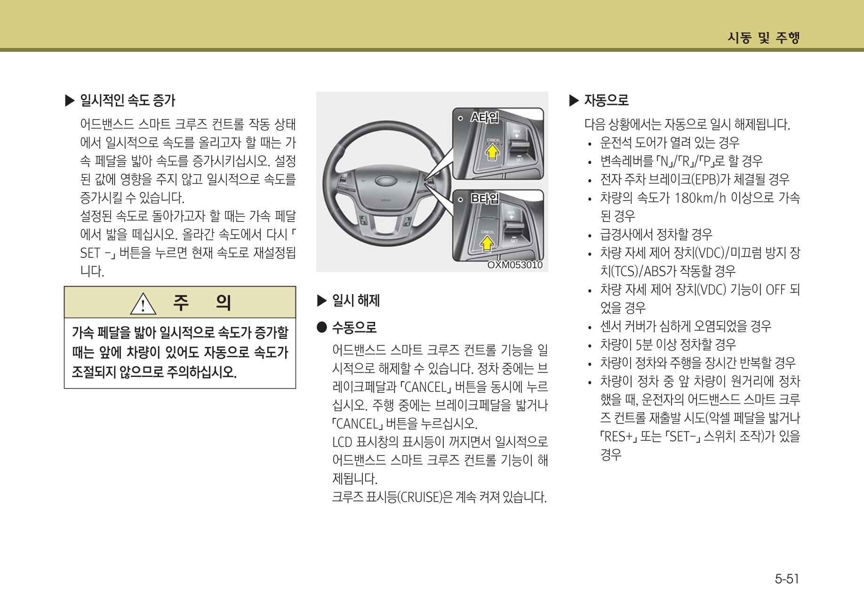Click the '일시 해제' heading

[x=356, y=301]
